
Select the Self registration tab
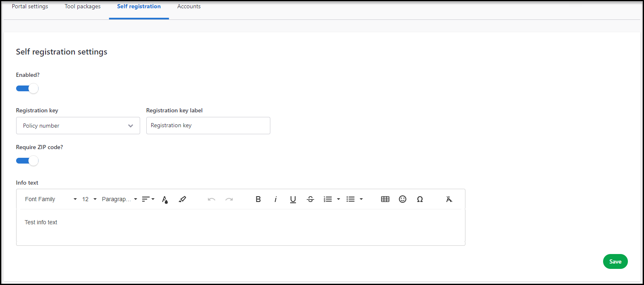coord(139,7)
